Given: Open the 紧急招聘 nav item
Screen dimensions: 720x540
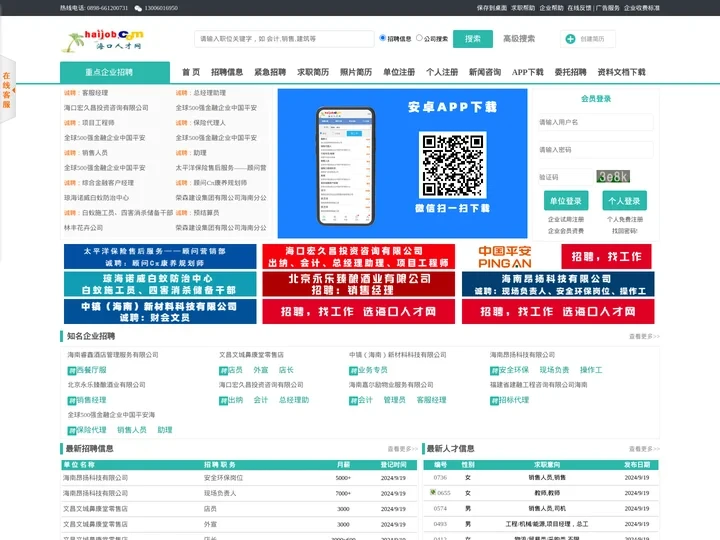Looking at the screenshot, I should click(270, 72).
